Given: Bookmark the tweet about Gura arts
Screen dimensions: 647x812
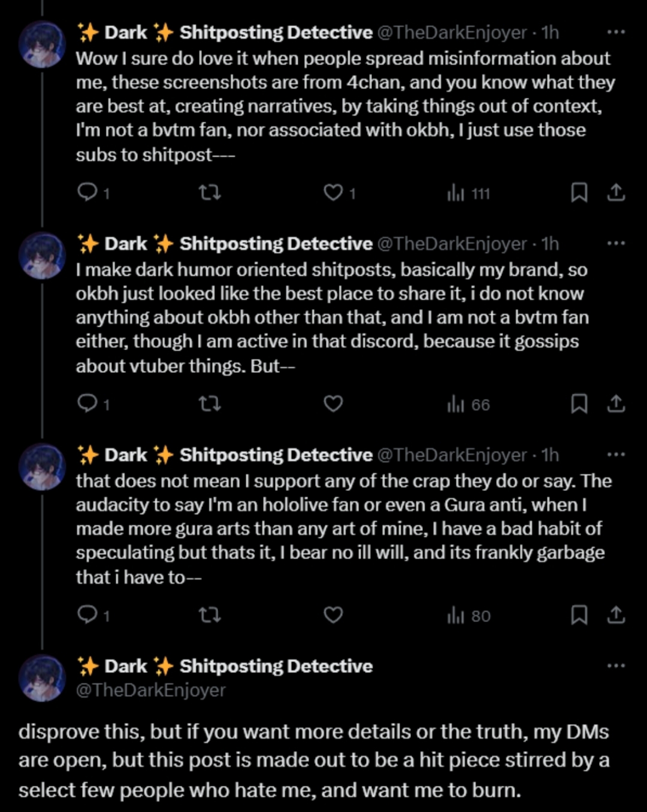Looking at the screenshot, I should [579, 615].
